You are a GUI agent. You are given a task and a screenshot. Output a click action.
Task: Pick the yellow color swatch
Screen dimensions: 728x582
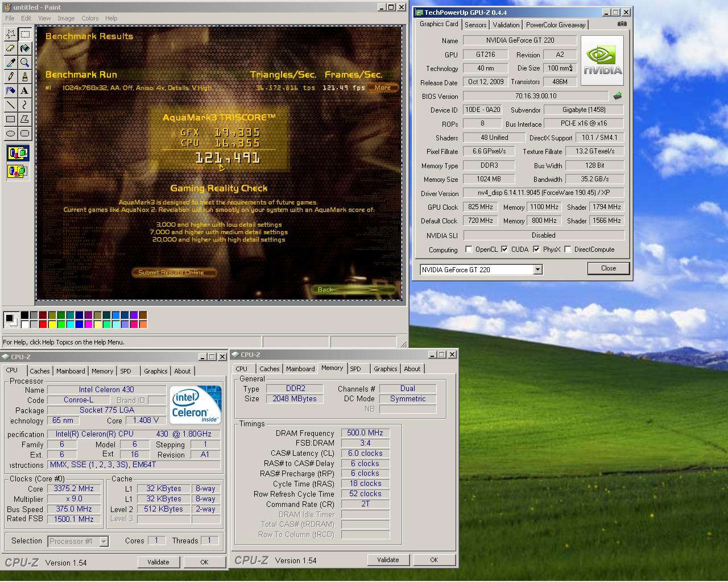point(52,325)
